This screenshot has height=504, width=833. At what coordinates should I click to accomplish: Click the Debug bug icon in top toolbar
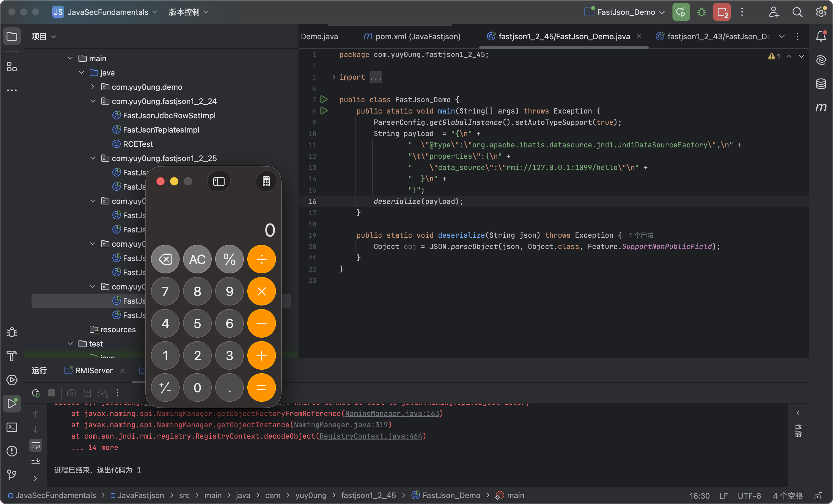pos(702,12)
